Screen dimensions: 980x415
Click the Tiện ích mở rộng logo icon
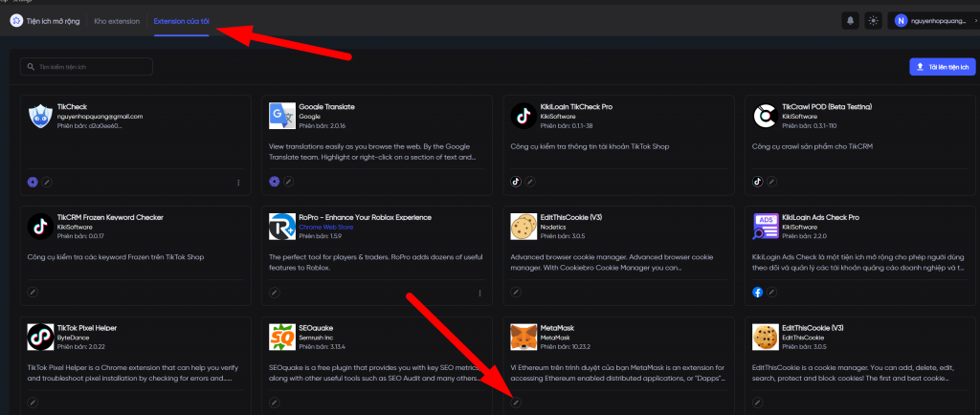(x=15, y=21)
